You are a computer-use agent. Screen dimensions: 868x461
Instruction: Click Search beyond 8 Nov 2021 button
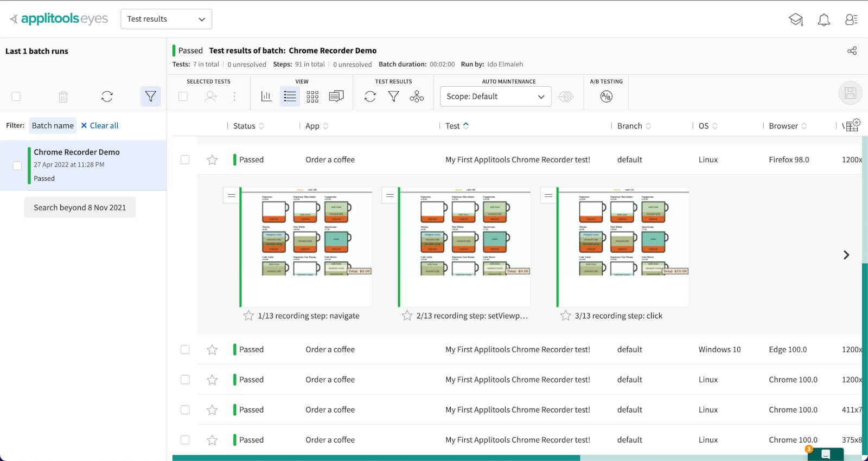tap(80, 208)
